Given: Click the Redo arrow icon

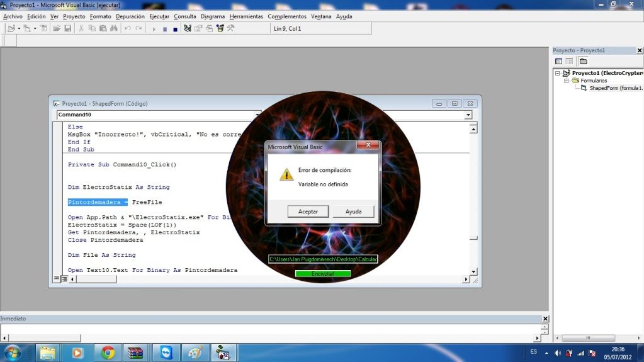Looking at the screenshot, I should tap(138, 28).
